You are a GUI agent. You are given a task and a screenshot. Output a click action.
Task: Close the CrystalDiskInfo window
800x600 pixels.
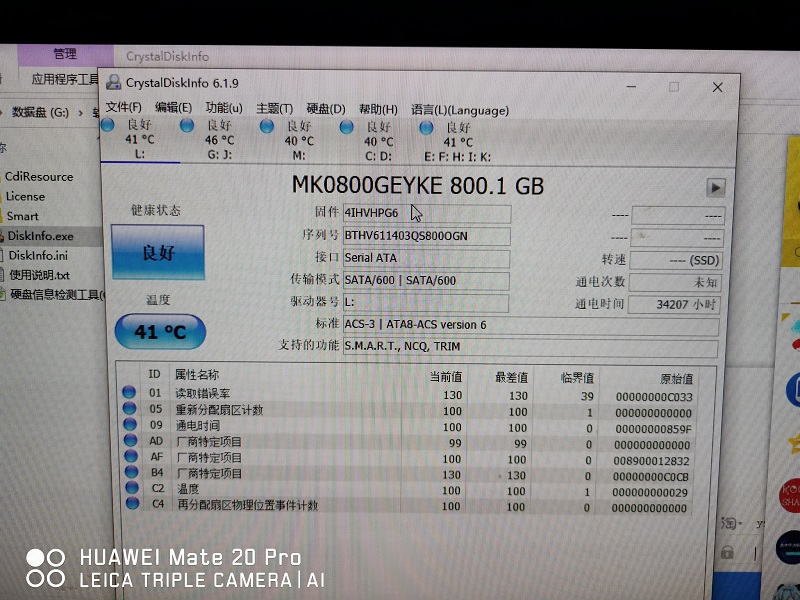[717, 88]
